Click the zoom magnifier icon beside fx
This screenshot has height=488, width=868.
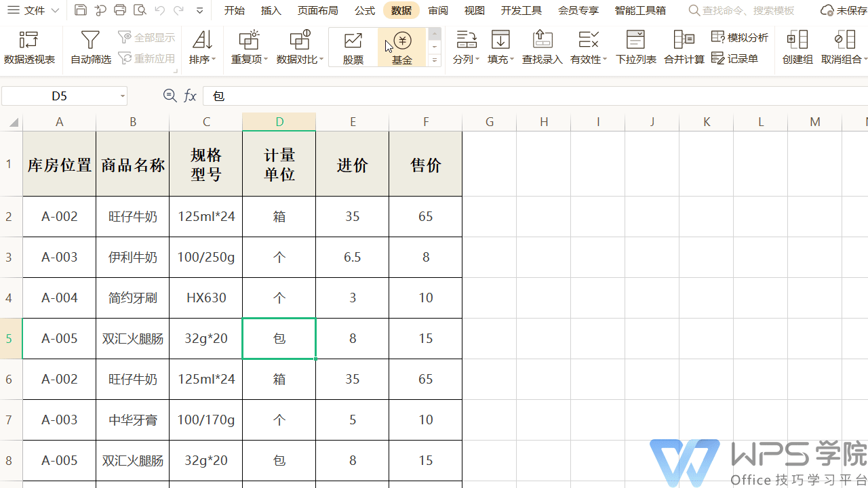170,96
